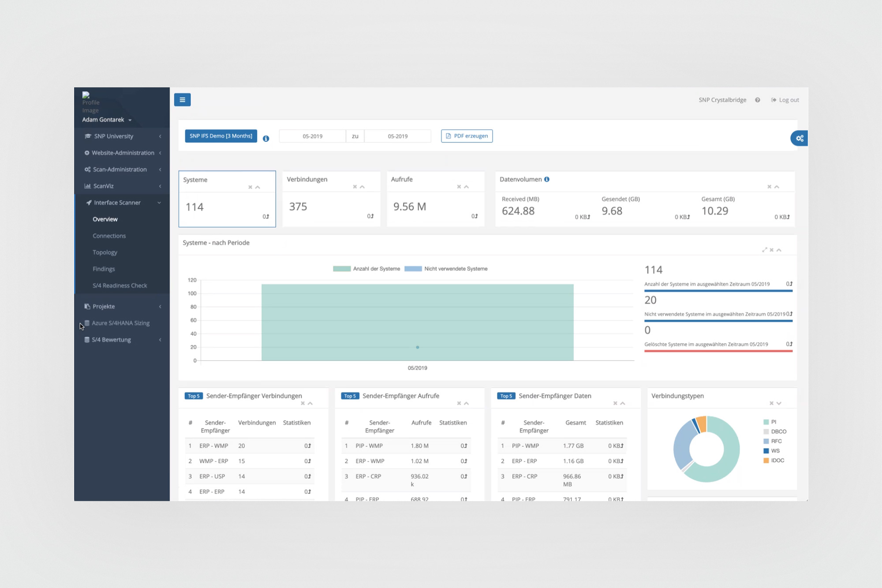Open Topology in the sidebar
Image resolution: width=882 pixels, height=588 pixels.
coord(105,252)
